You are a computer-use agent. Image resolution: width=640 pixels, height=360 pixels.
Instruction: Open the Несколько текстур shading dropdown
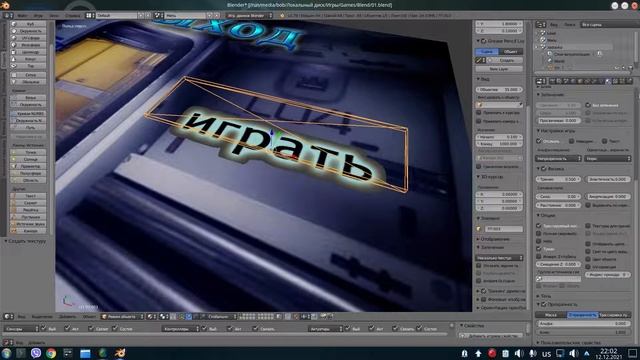499,258
